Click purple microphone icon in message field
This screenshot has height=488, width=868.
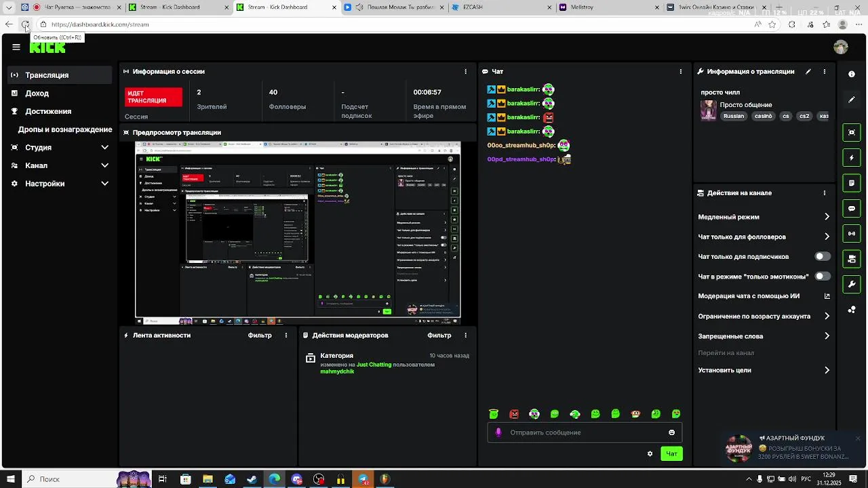(x=498, y=432)
